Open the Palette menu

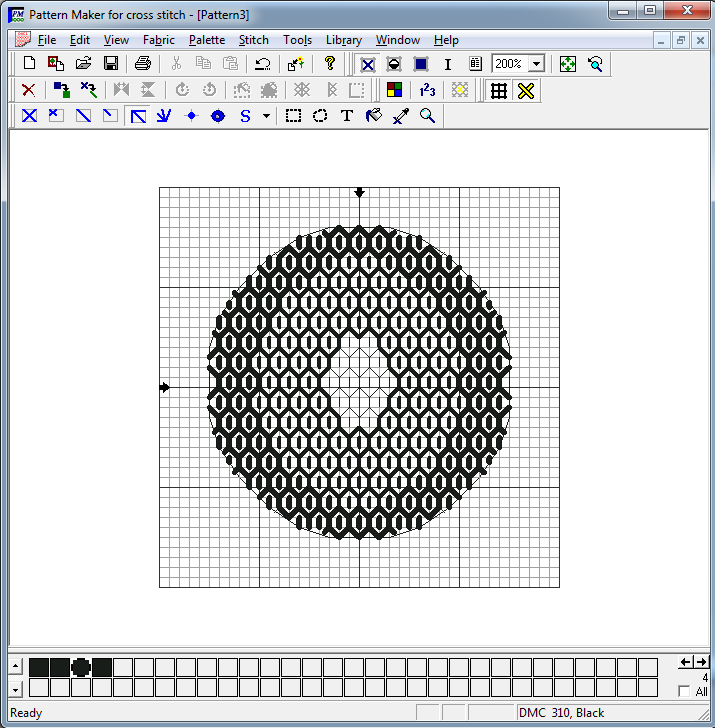click(x=207, y=40)
